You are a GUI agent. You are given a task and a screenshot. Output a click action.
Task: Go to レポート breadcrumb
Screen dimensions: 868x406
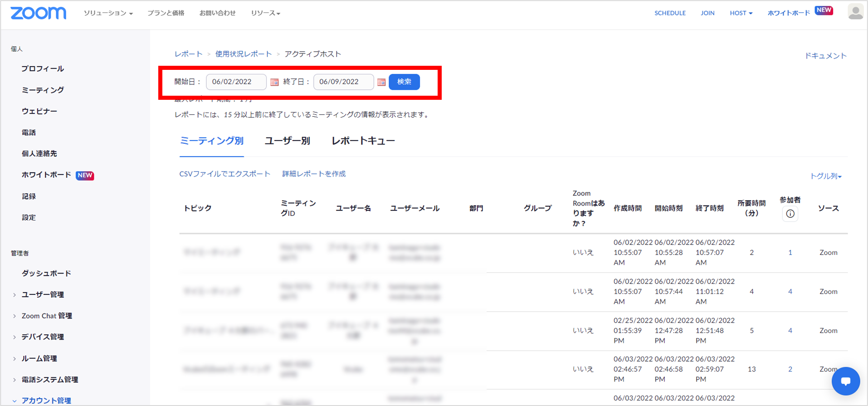click(189, 54)
